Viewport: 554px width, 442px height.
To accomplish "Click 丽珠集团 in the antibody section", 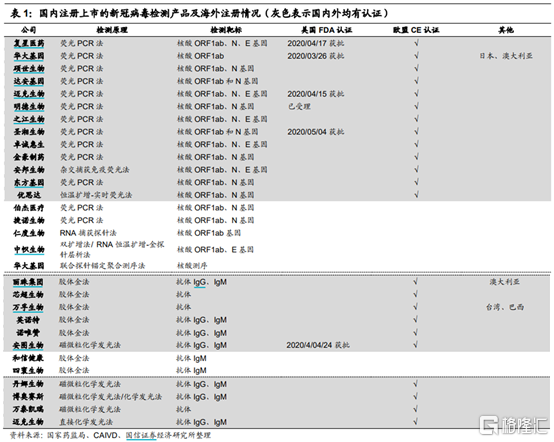I will point(28,282).
